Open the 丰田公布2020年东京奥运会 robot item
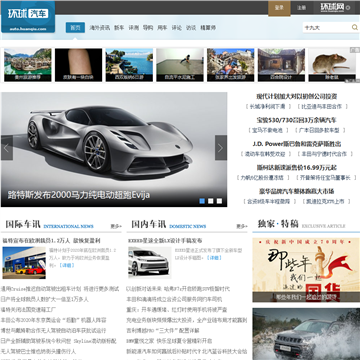The image size is (360, 360). [x=53, y=320]
